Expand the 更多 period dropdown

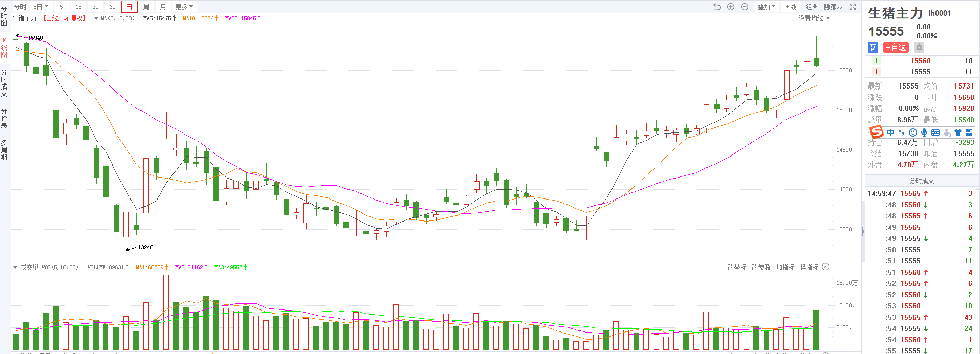click(x=184, y=7)
